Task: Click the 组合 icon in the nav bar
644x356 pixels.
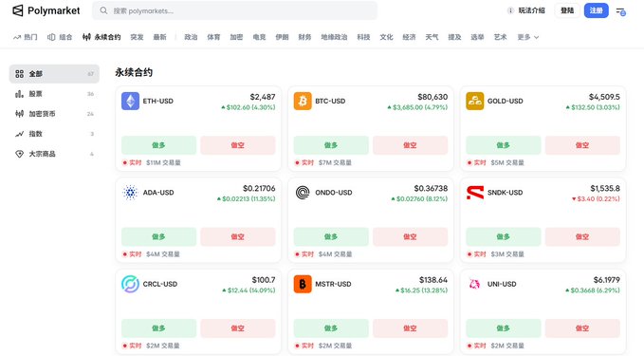Action: point(51,37)
